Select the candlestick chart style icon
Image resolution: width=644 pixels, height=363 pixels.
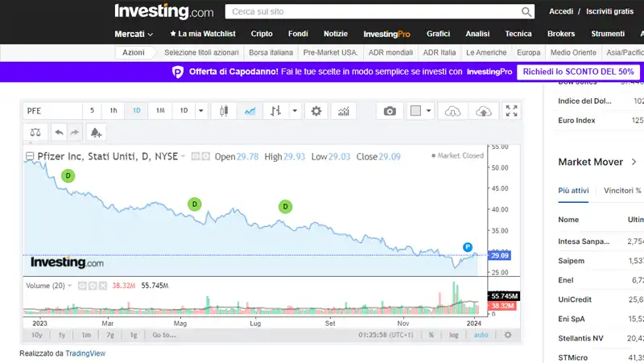225,111
